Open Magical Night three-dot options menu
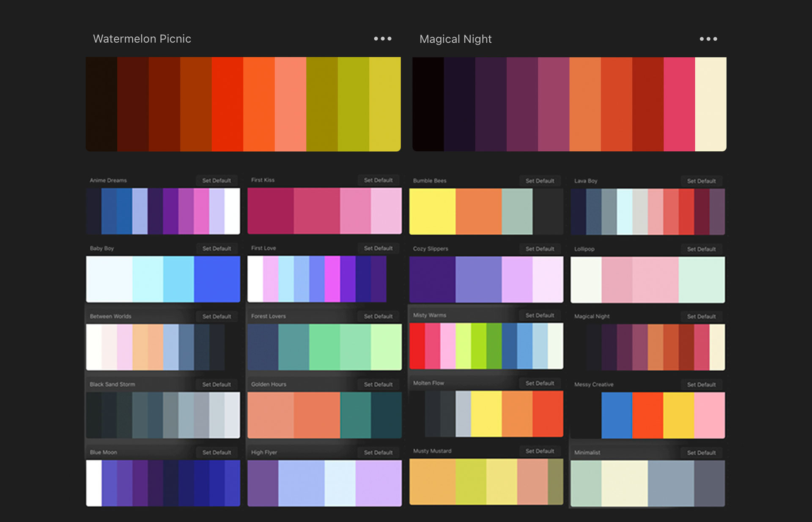Image resolution: width=812 pixels, height=522 pixels. (x=708, y=39)
